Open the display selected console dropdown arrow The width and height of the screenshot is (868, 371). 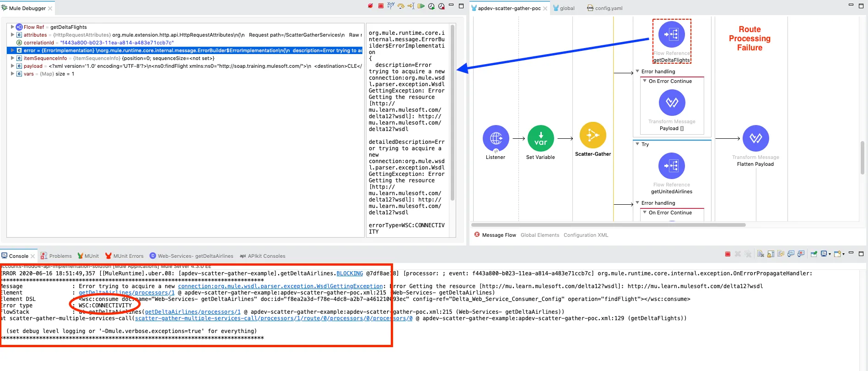(x=830, y=254)
